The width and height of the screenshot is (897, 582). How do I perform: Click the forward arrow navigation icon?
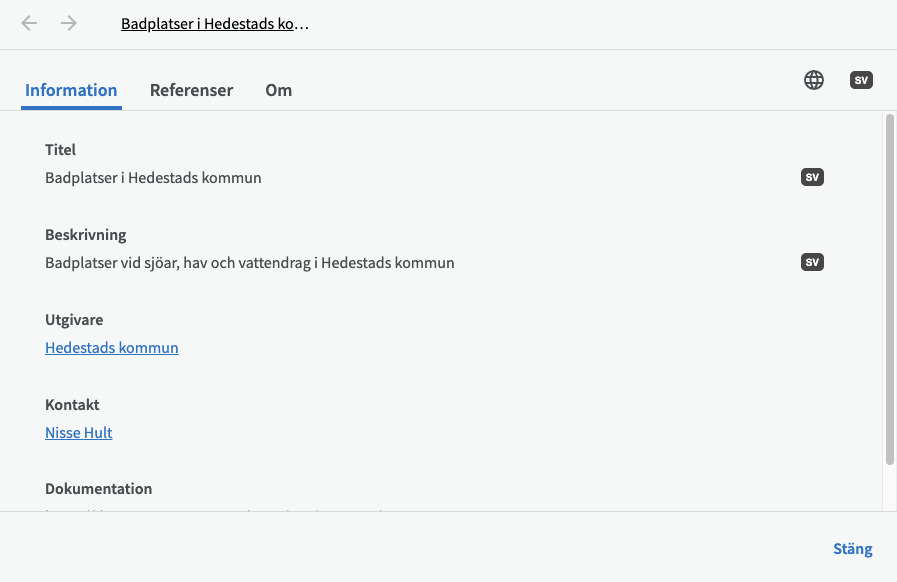click(x=69, y=23)
